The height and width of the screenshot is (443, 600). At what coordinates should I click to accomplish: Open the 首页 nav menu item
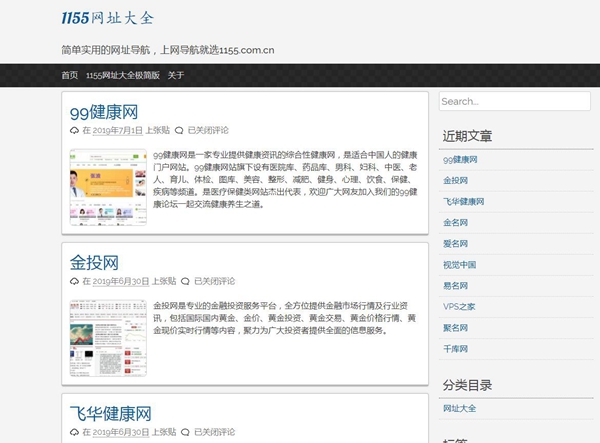[x=70, y=75]
